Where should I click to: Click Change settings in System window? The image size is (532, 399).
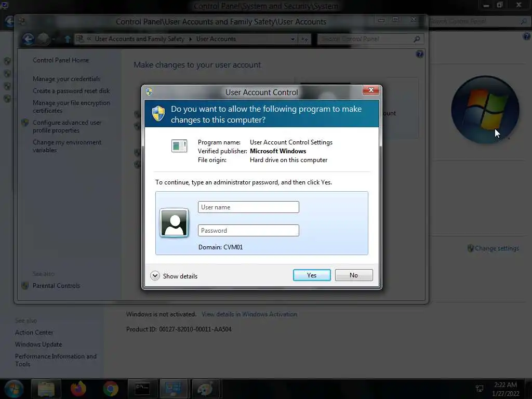tap(496, 248)
